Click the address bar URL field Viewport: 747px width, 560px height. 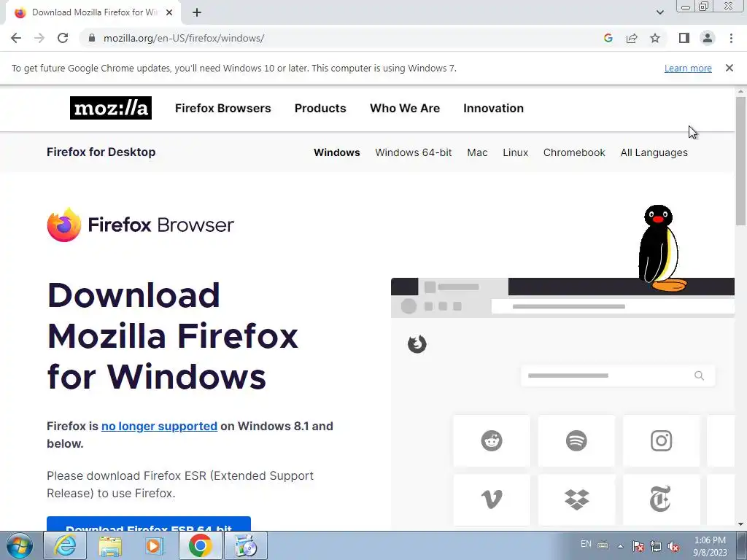[x=343, y=38]
